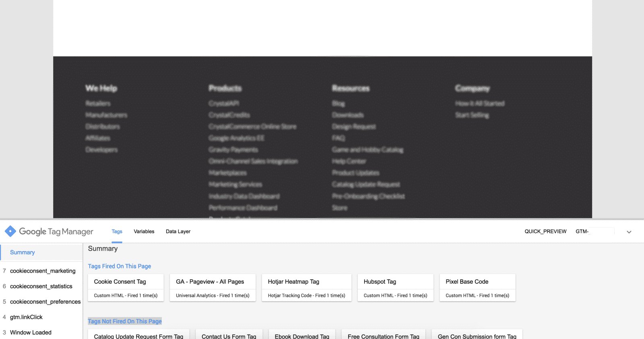Open the Contact Us Form Tag card
Viewport: 644px width, 339px height.
tap(229, 334)
